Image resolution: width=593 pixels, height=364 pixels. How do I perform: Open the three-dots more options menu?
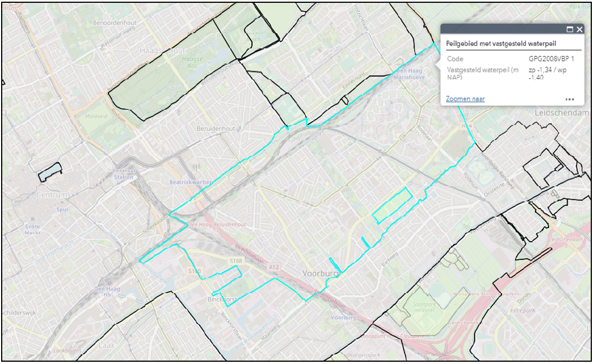click(x=570, y=100)
